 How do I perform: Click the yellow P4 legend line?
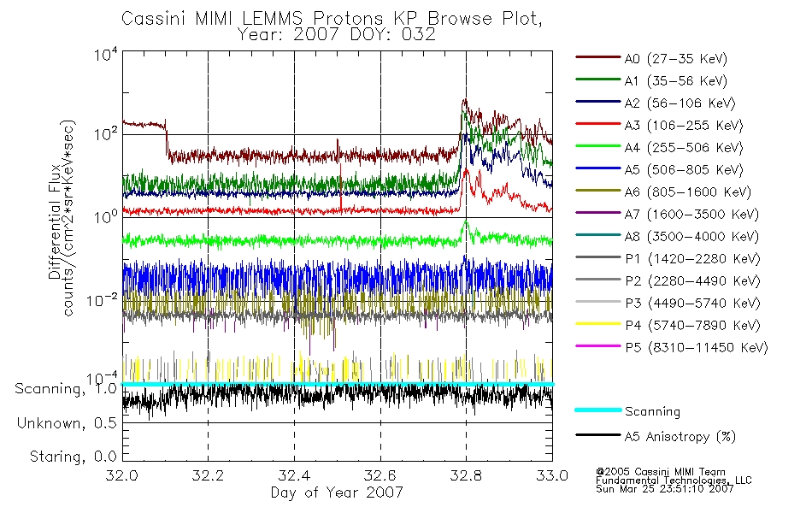(x=597, y=324)
